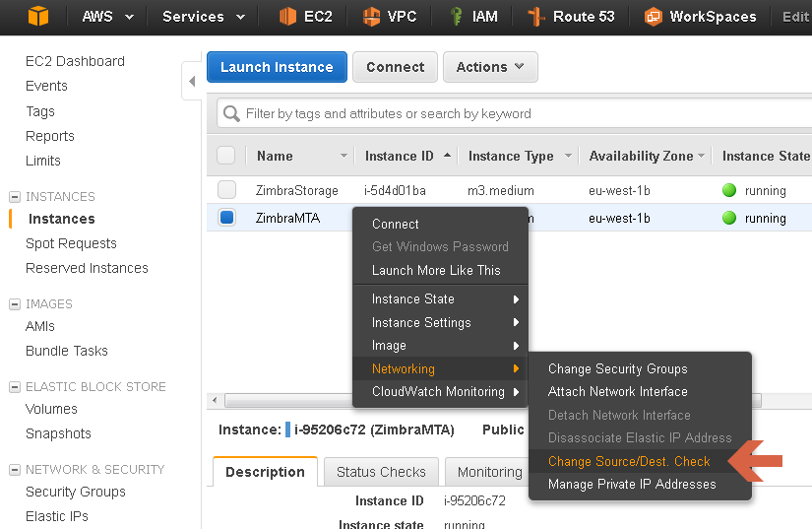Open the Route 53 shortcut icon
This screenshot has width=812, height=529.
pyautogui.click(x=536, y=17)
